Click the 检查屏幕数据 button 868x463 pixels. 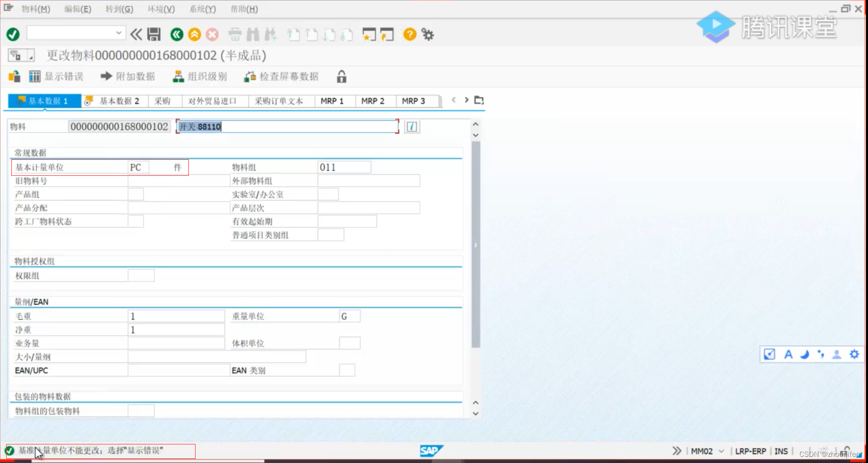281,76
